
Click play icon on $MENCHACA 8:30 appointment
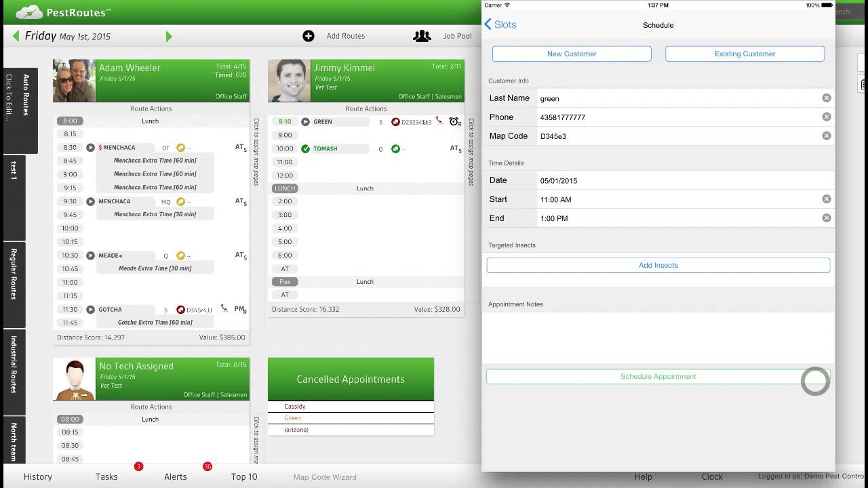pos(90,147)
